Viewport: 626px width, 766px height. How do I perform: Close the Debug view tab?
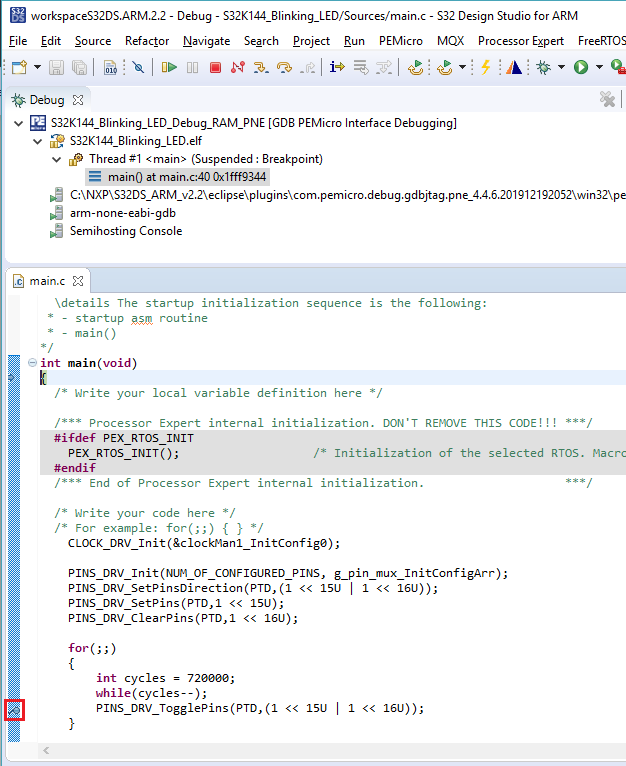(x=78, y=100)
